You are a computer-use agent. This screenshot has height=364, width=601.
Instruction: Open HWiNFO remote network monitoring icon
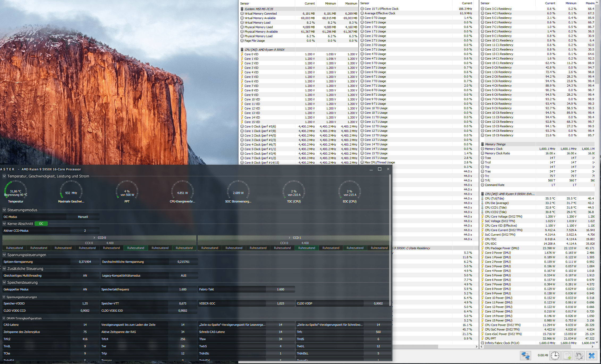point(525,355)
